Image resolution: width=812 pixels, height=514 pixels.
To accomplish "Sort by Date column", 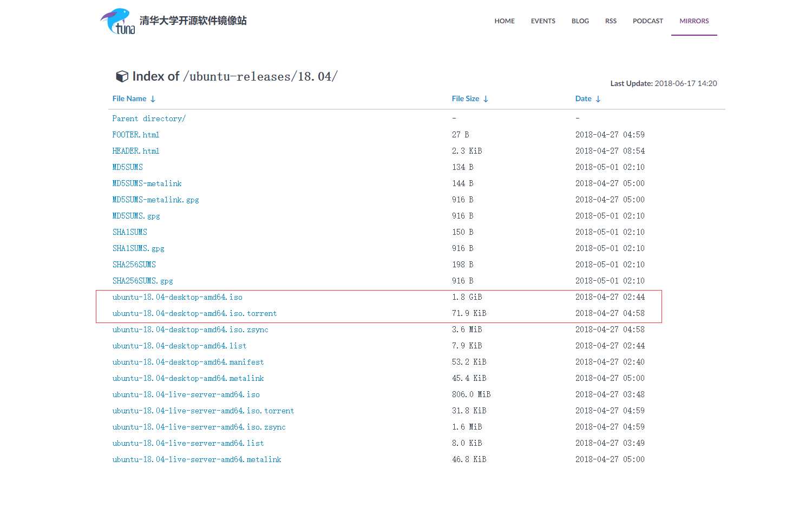I will click(x=588, y=98).
